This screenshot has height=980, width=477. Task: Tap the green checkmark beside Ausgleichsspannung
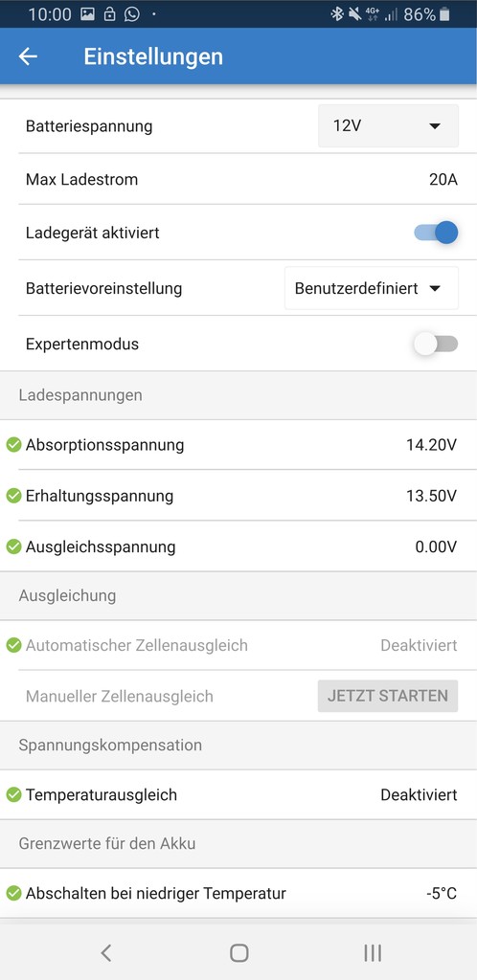(13, 546)
